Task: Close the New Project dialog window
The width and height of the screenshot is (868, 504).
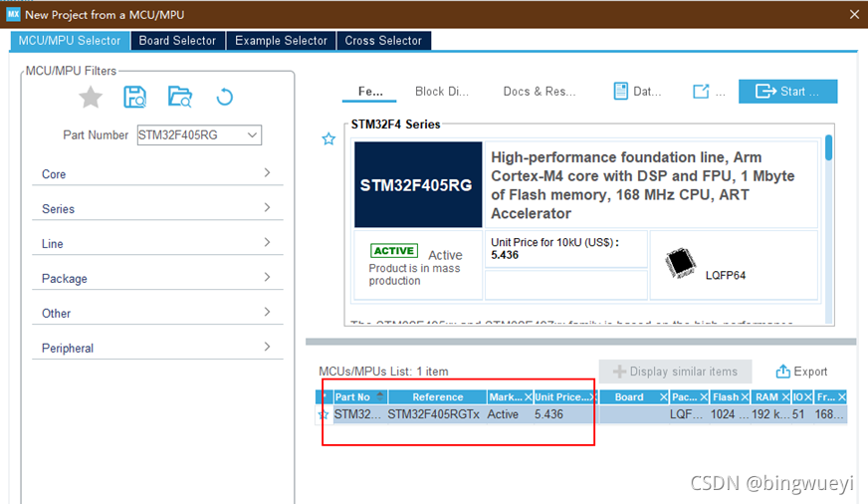Action: coord(854,14)
